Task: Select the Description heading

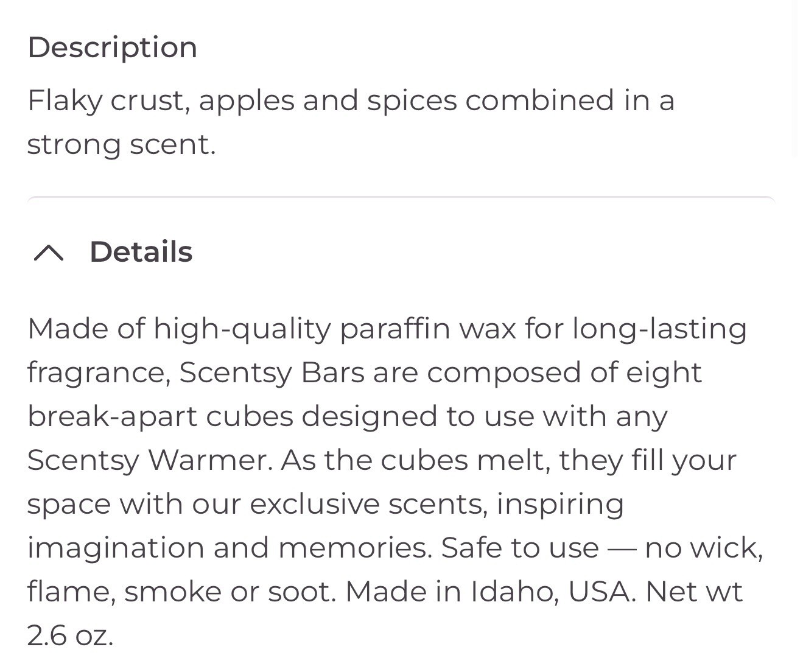Action: [113, 47]
